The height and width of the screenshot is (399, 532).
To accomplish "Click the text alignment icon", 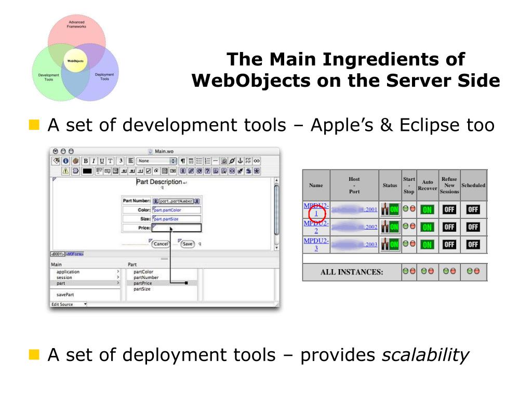I will (130, 161).
